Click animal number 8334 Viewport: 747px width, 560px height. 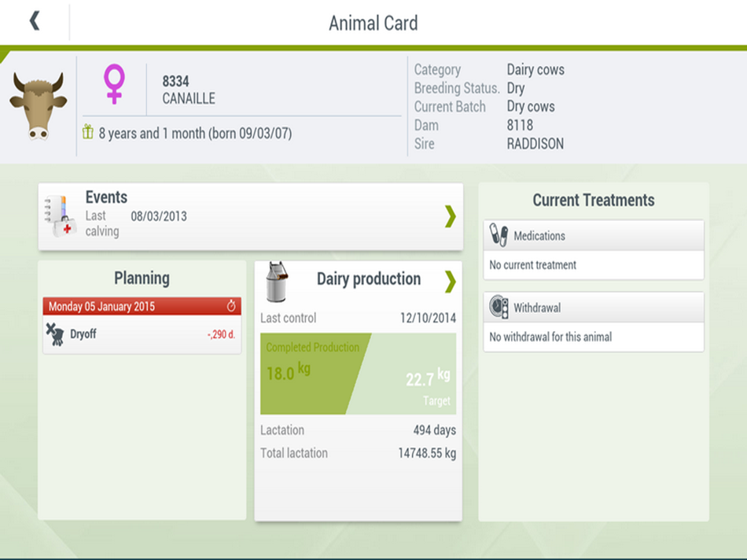tap(176, 81)
